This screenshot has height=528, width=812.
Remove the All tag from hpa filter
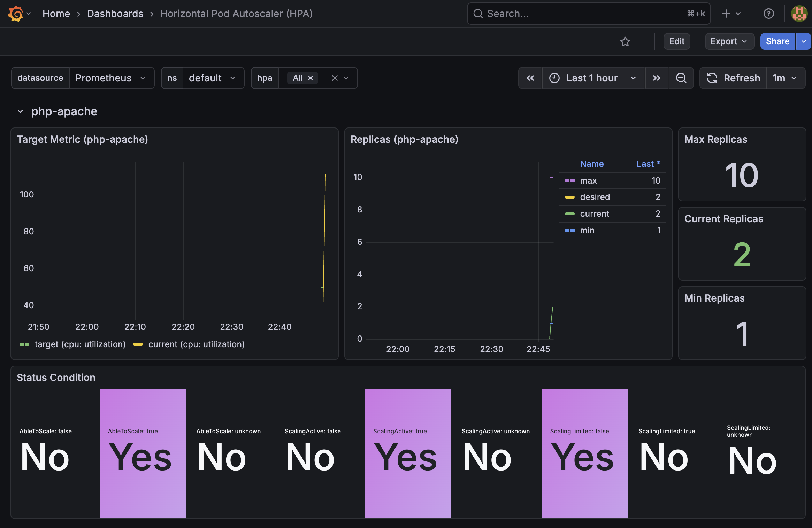[311, 78]
